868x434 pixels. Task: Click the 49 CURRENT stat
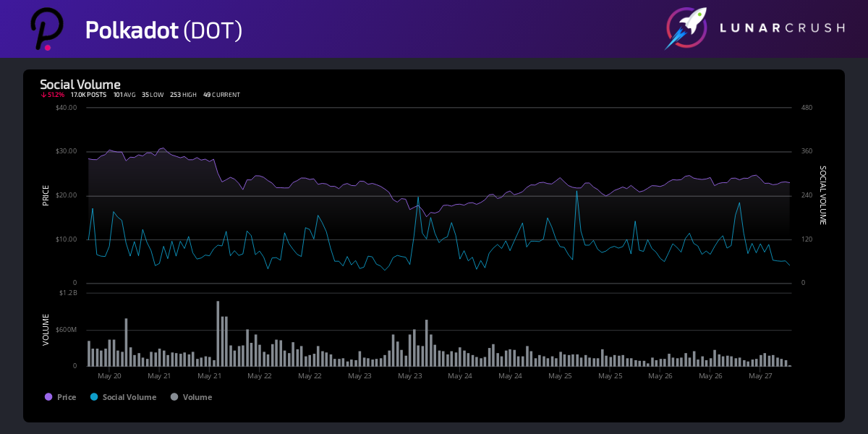[221, 95]
